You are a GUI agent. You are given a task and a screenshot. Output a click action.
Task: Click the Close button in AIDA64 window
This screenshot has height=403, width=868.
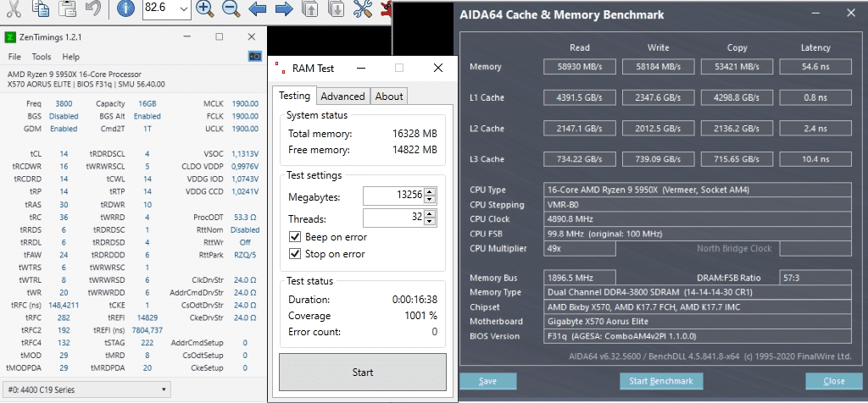coord(834,381)
